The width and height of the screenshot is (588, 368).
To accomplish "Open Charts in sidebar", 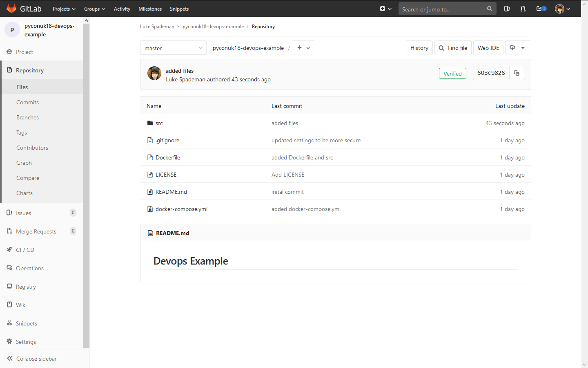I will coord(24,193).
